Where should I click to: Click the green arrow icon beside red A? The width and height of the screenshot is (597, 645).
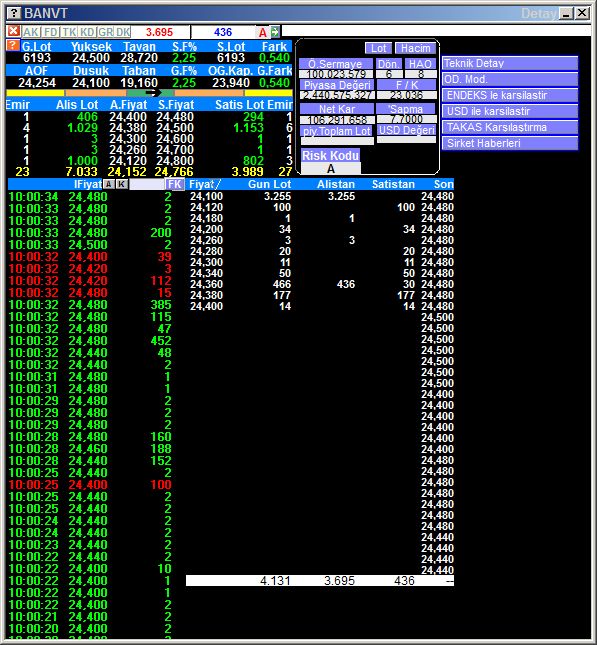[275, 32]
